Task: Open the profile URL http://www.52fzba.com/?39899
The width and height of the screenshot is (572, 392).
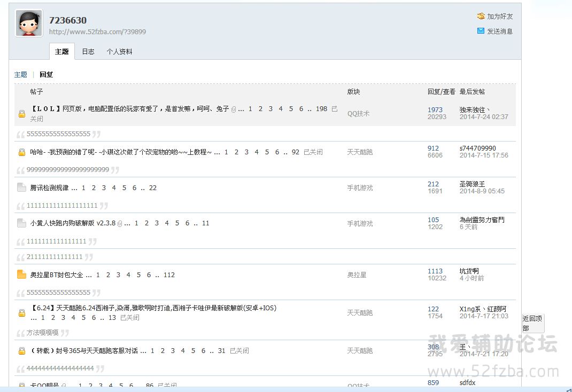Action: click(97, 32)
